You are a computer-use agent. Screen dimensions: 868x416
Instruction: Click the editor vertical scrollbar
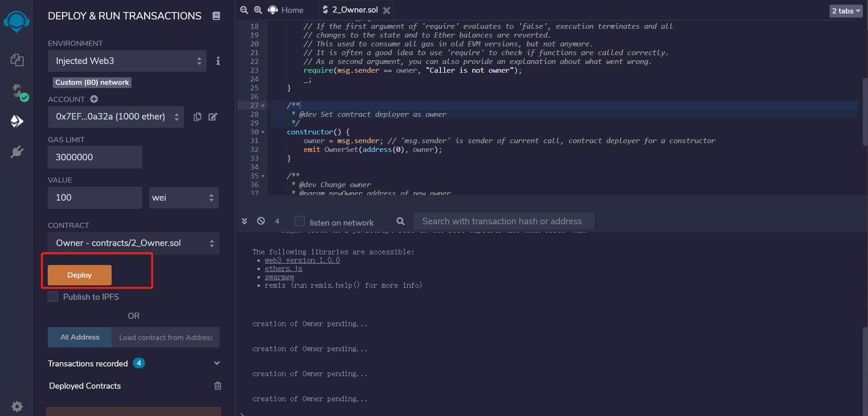coord(865,112)
